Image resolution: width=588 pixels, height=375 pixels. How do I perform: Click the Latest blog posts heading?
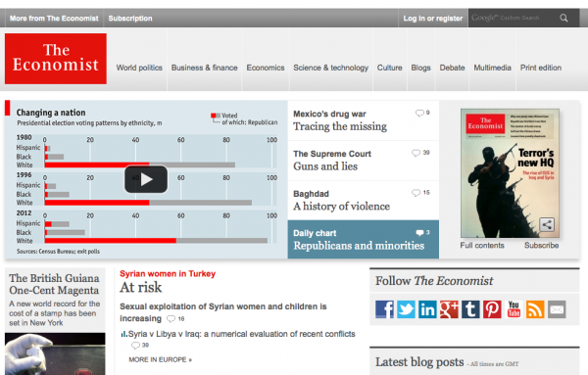pyautogui.click(x=419, y=362)
